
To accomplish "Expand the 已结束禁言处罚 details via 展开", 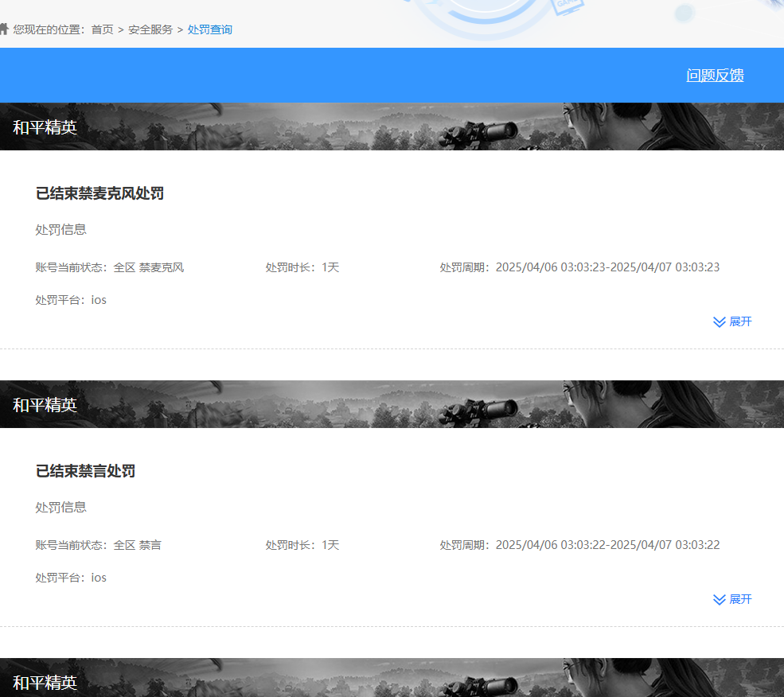I will (x=739, y=599).
